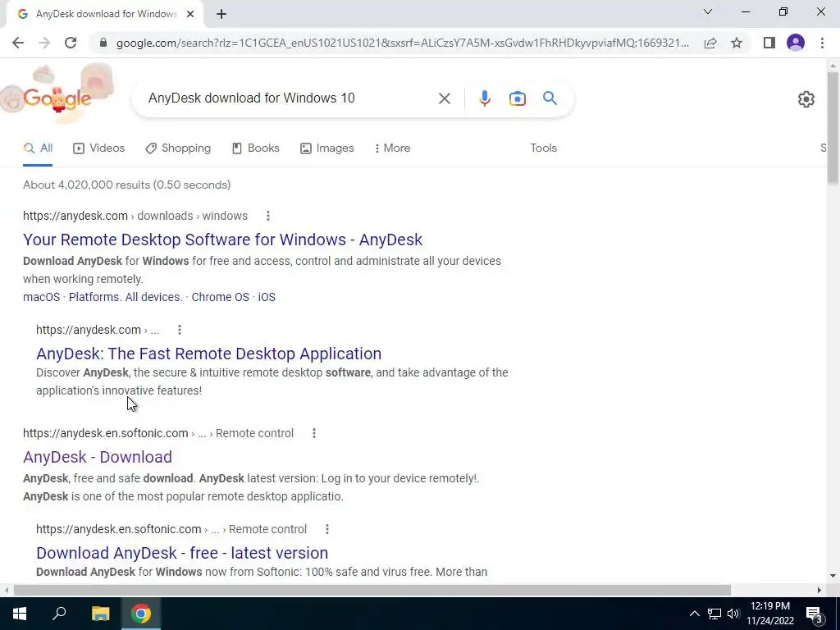Switch to Videos results tab
840x630 pixels.
pyautogui.click(x=99, y=148)
